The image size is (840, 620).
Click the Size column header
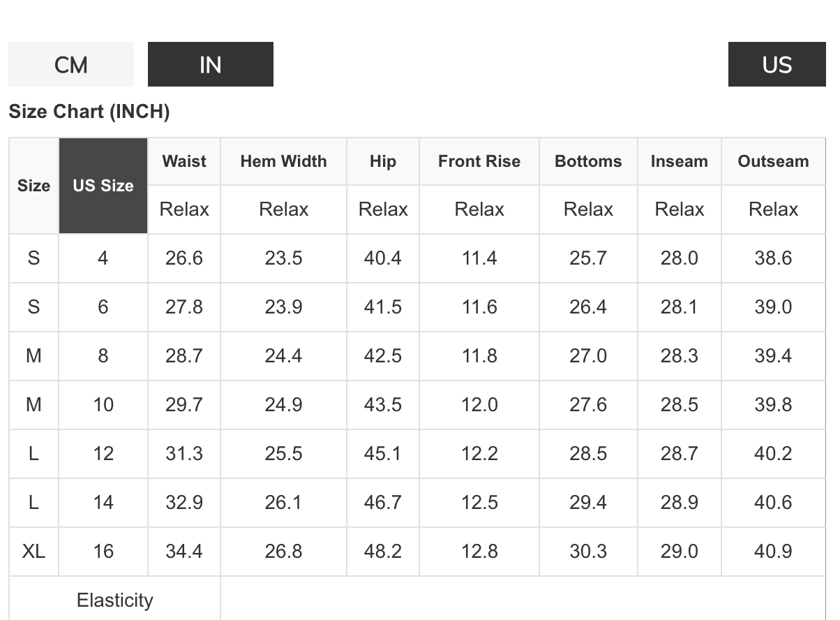tap(33, 186)
